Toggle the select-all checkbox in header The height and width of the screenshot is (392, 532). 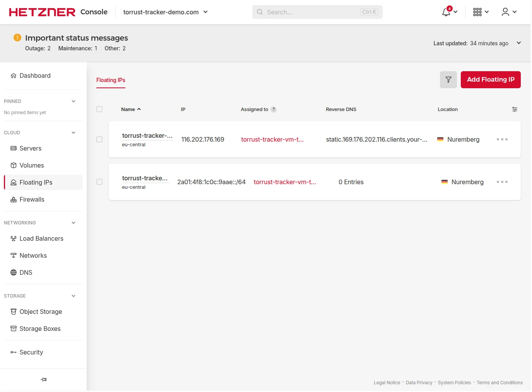(x=99, y=110)
